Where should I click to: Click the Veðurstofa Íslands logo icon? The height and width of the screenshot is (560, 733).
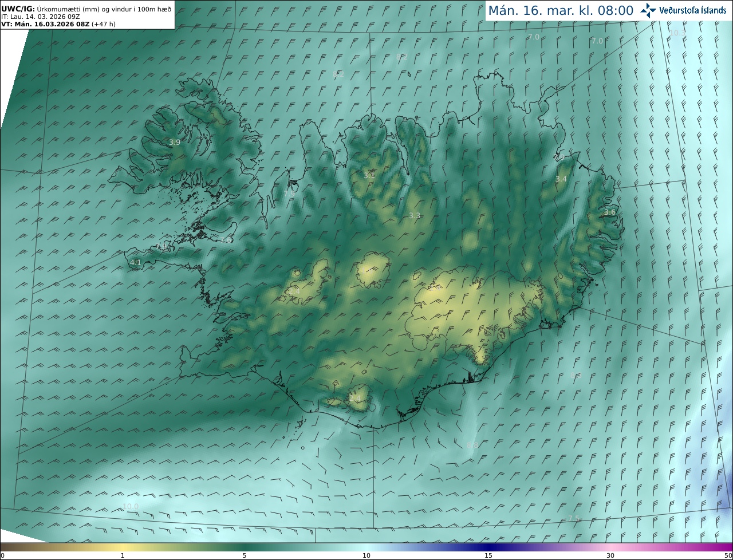click(x=649, y=10)
